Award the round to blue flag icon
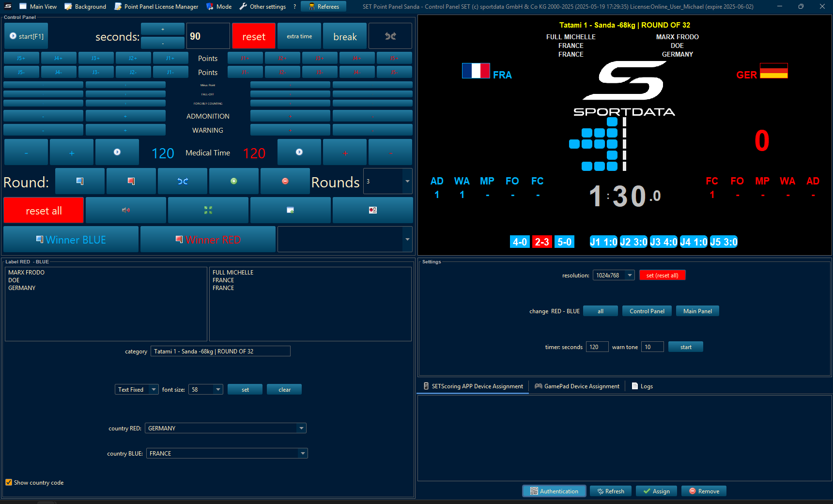This screenshot has width=833, height=504. [80, 181]
